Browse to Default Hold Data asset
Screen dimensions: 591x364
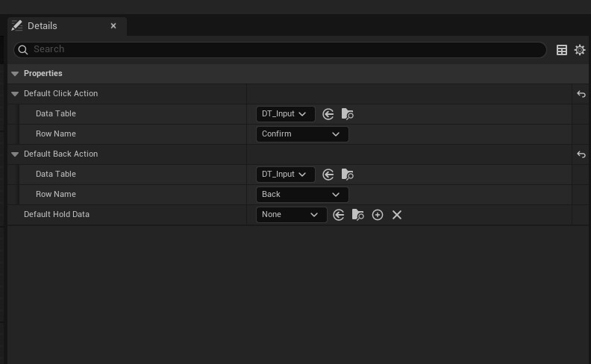(357, 215)
